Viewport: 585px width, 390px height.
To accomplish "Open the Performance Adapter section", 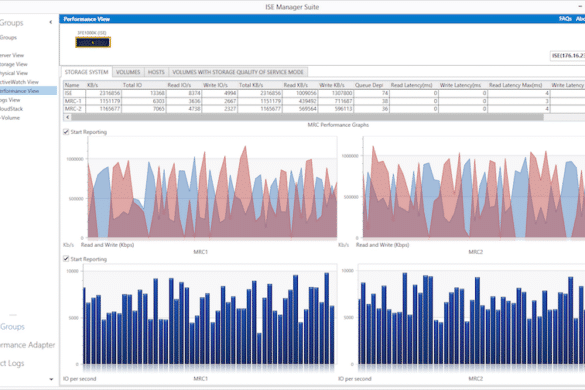I will pyautogui.click(x=28, y=345).
